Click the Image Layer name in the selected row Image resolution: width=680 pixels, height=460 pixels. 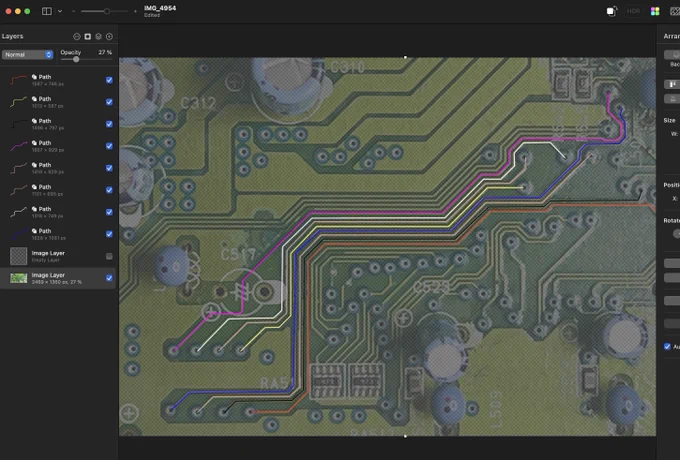[x=48, y=275]
